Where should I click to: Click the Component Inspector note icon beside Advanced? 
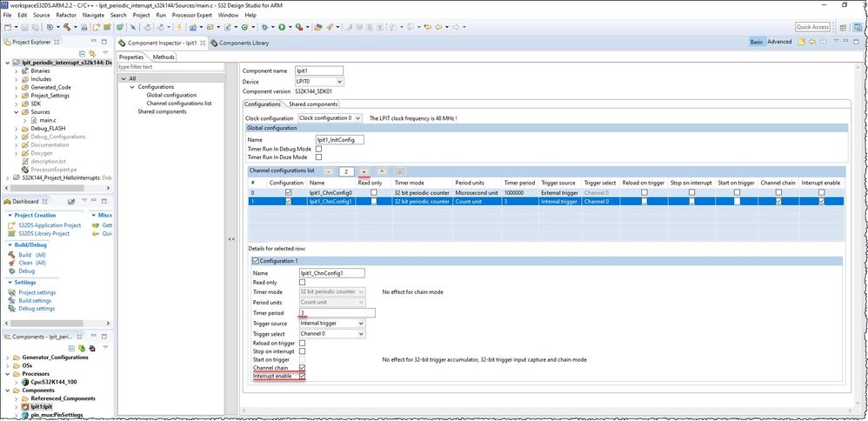click(801, 42)
